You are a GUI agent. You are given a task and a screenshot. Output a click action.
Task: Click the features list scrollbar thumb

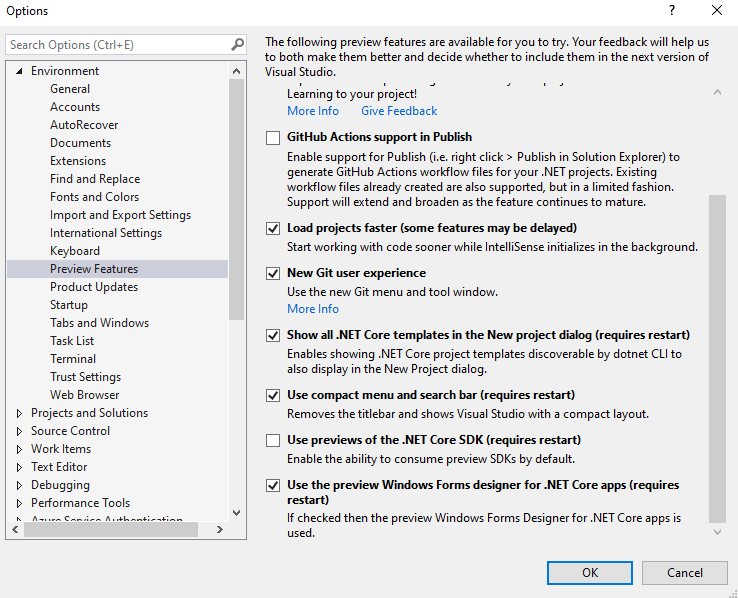pyautogui.click(x=717, y=359)
